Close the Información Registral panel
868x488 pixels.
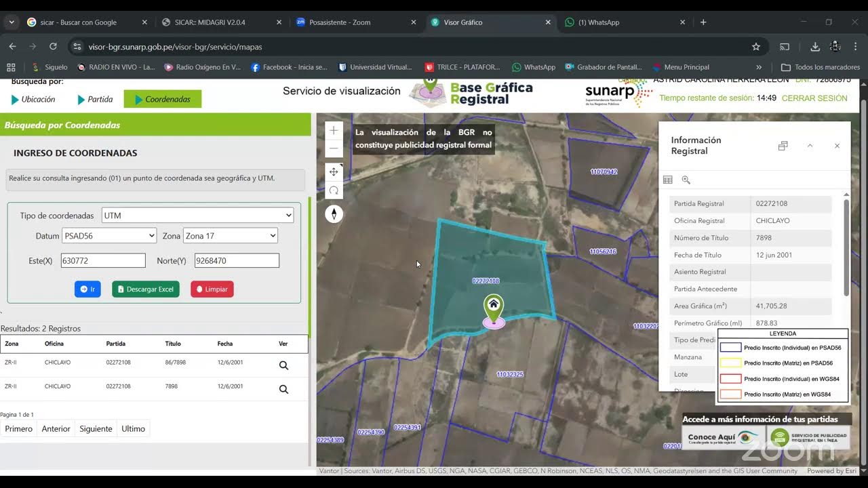tap(837, 146)
